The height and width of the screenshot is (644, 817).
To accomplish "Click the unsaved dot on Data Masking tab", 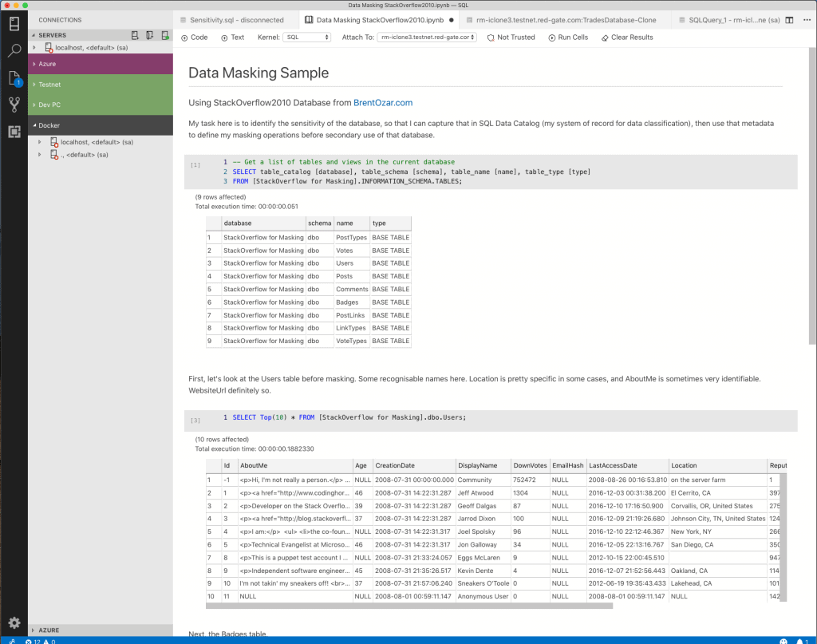I will coord(452,20).
